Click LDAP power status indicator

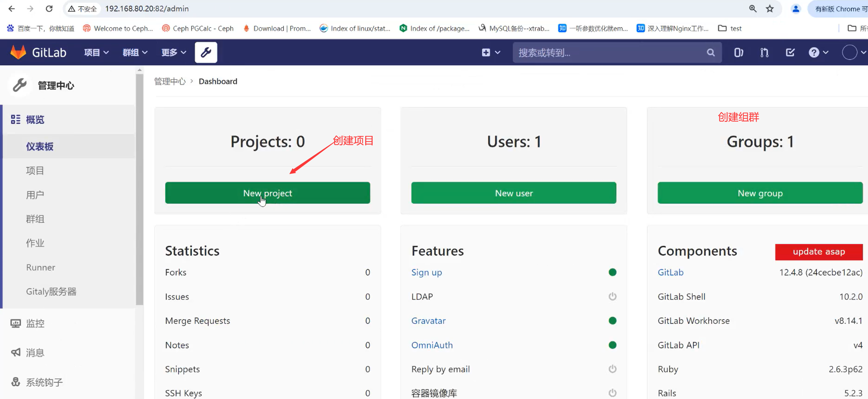tap(612, 296)
